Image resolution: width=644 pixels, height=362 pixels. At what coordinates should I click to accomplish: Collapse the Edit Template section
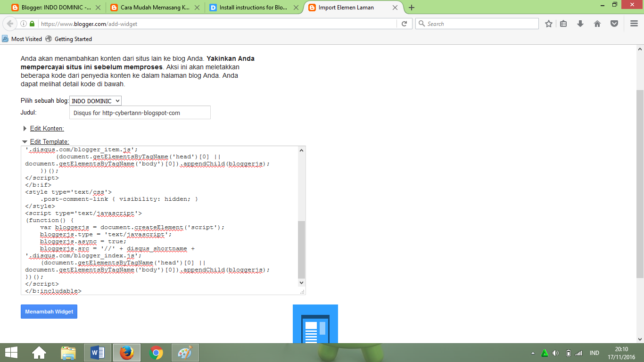[25, 141]
